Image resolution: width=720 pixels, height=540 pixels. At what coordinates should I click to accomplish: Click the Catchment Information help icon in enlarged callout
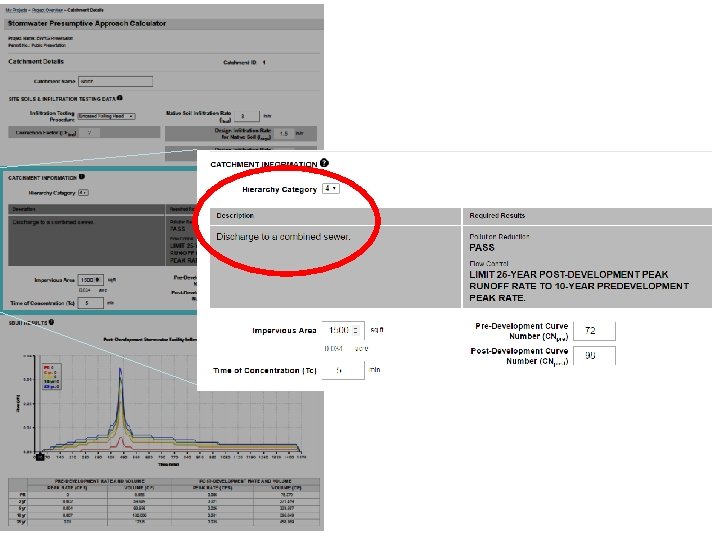click(x=324, y=163)
